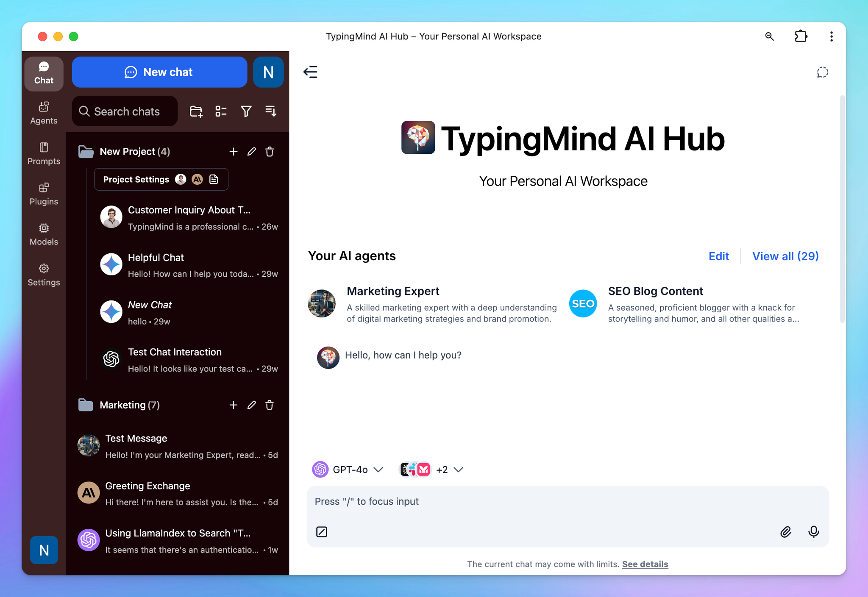Add a new chat to the Marketing folder

click(234, 405)
